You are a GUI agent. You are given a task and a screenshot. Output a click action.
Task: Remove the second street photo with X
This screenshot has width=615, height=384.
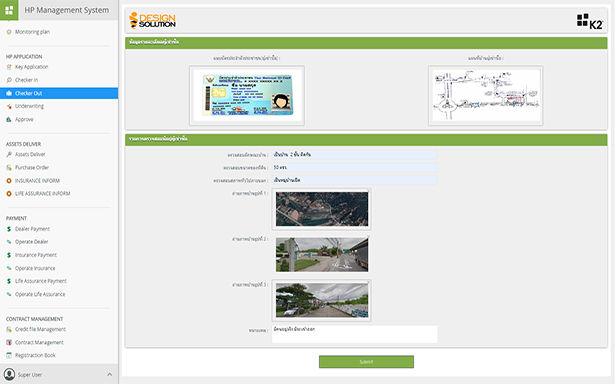[368, 237]
